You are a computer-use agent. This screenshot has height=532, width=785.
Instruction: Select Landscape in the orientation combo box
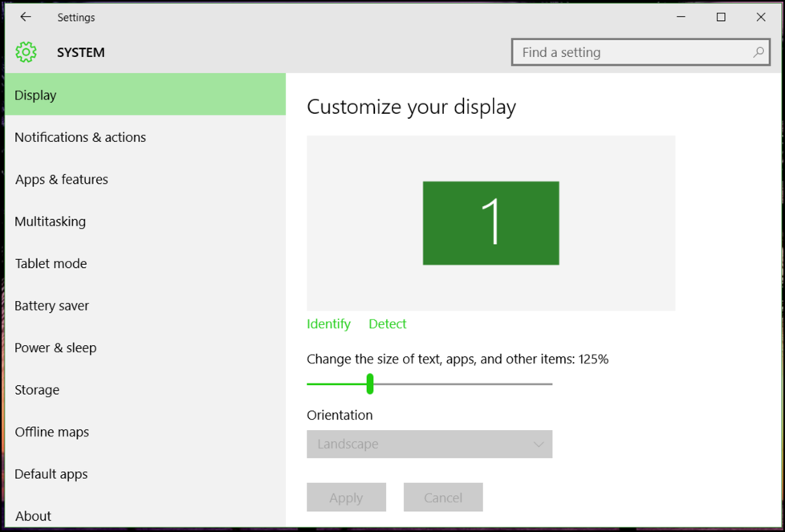(429, 444)
